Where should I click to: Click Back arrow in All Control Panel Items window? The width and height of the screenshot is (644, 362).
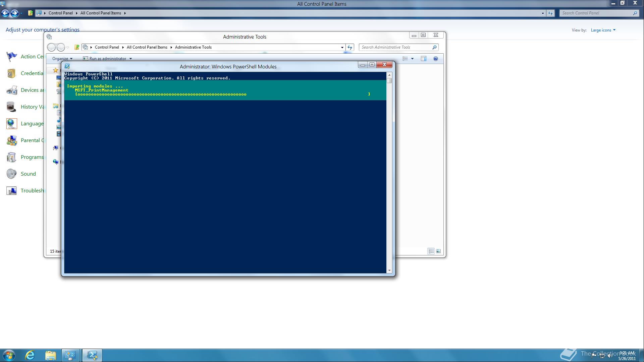(x=5, y=13)
